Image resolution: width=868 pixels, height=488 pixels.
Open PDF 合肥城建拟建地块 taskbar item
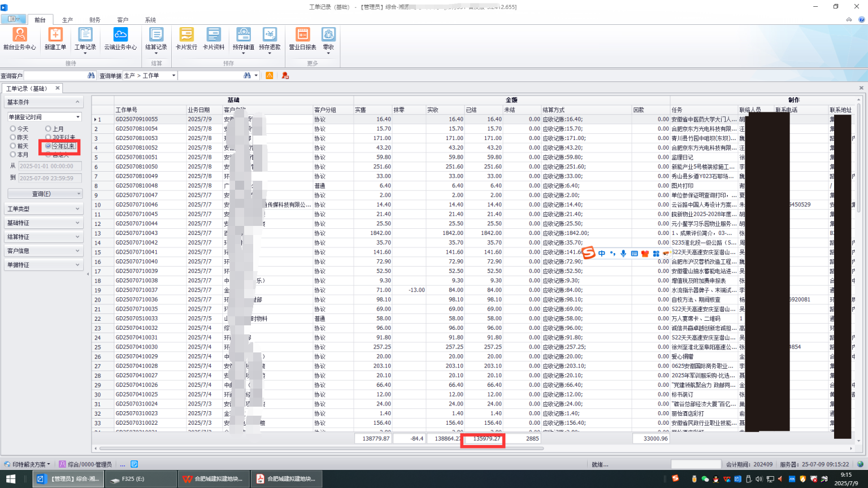pyautogui.click(x=287, y=479)
